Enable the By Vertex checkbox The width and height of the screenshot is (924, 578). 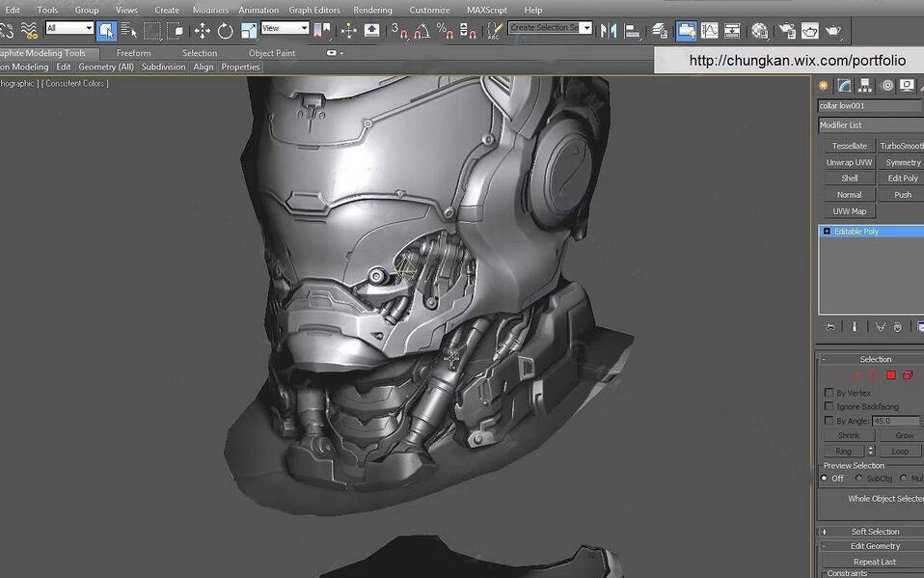tap(829, 392)
